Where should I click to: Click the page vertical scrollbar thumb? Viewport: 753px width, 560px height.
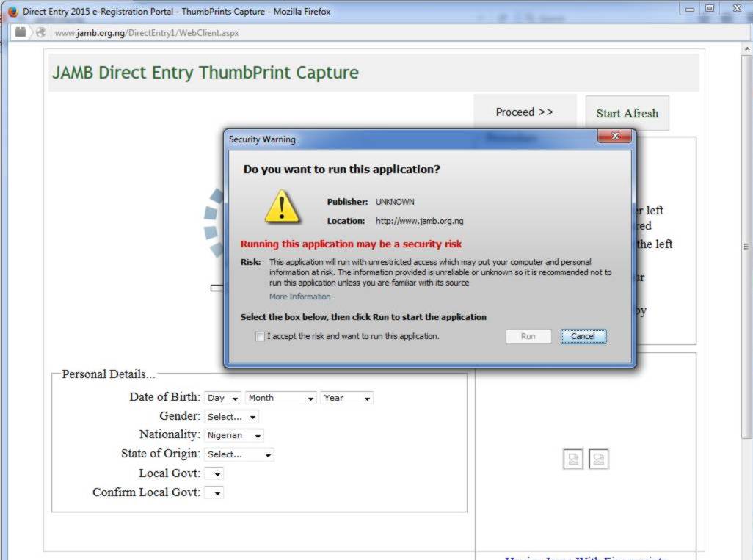pos(746,247)
